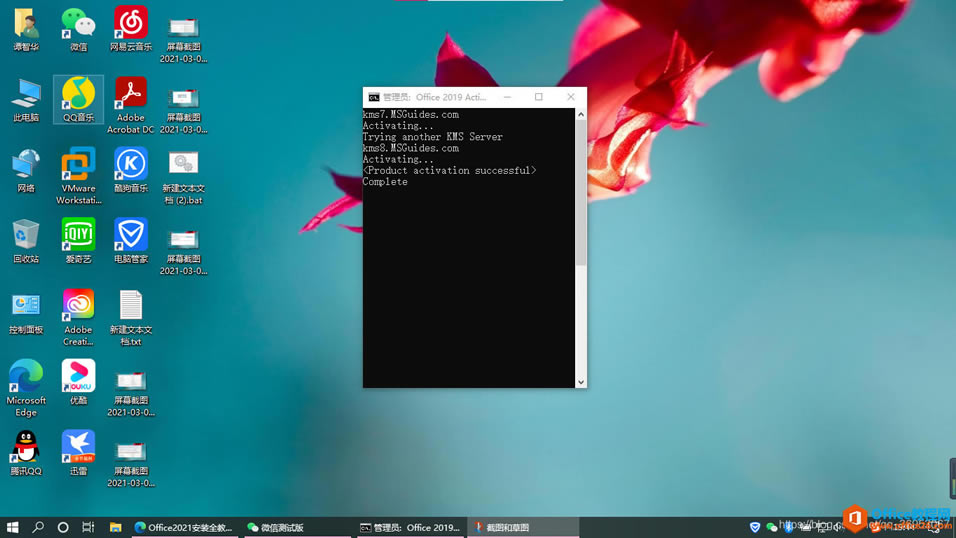Launch the Adobe Acrobat DC shortcut
The width and height of the screenshot is (956, 538).
[130, 105]
